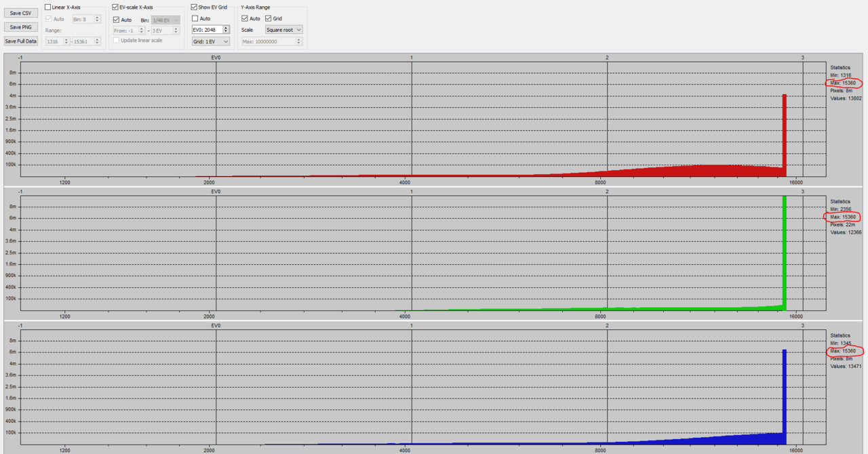Image resolution: width=868 pixels, height=454 pixels.
Task: Decrease EV0 with the down arrow
Action: tap(226, 32)
